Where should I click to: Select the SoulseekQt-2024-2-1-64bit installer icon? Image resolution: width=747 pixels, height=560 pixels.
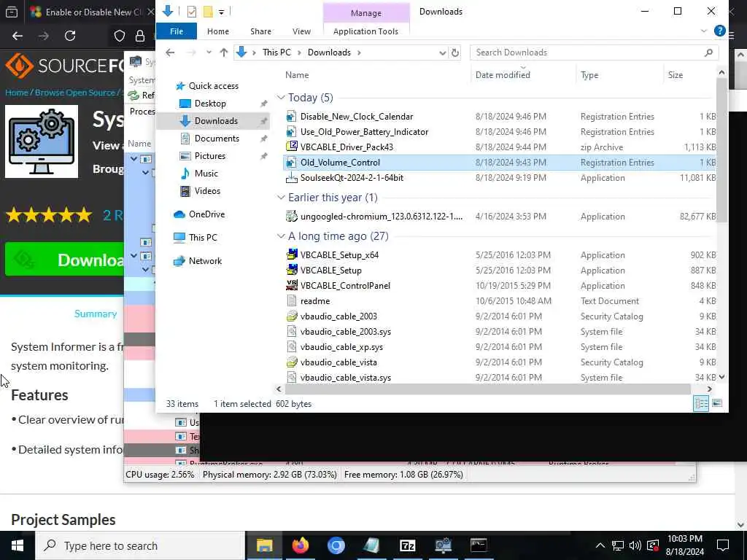(291, 178)
